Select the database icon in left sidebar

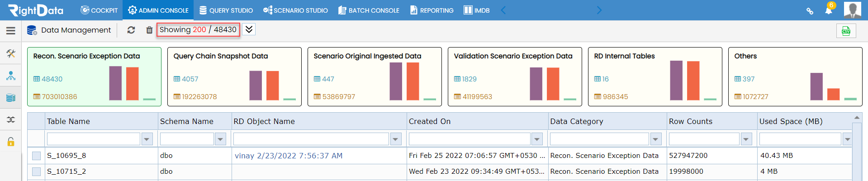(11, 97)
